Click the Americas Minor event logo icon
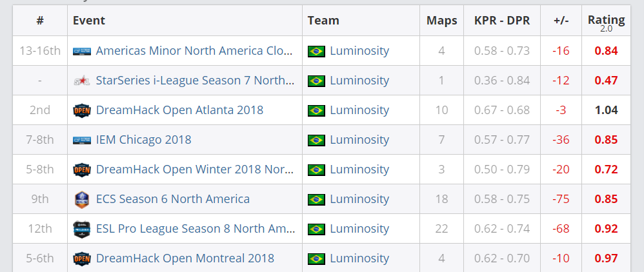The height and width of the screenshot is (272, 644). tap(82, 51)
